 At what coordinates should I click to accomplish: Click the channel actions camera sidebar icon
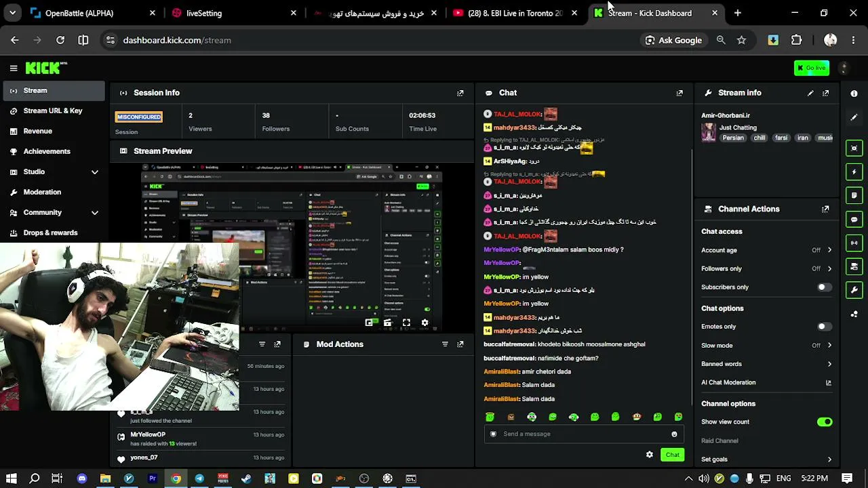(x=854, y=266)
